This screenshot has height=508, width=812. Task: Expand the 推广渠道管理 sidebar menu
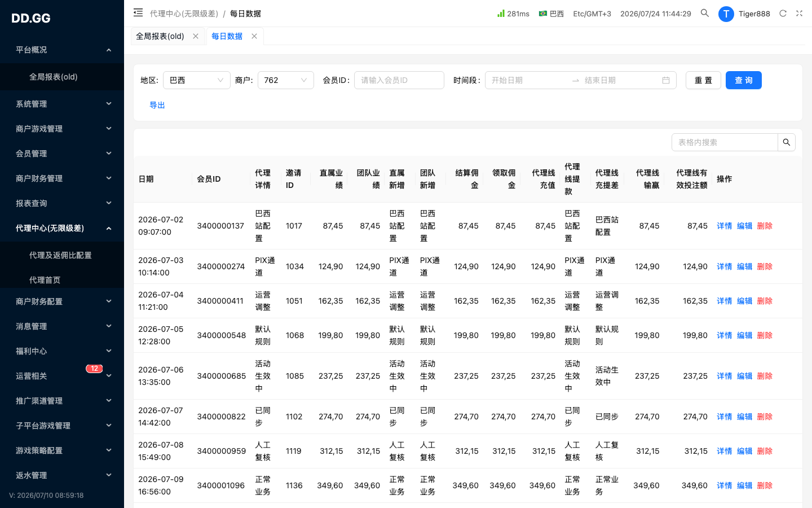click(x=62, y=401)
